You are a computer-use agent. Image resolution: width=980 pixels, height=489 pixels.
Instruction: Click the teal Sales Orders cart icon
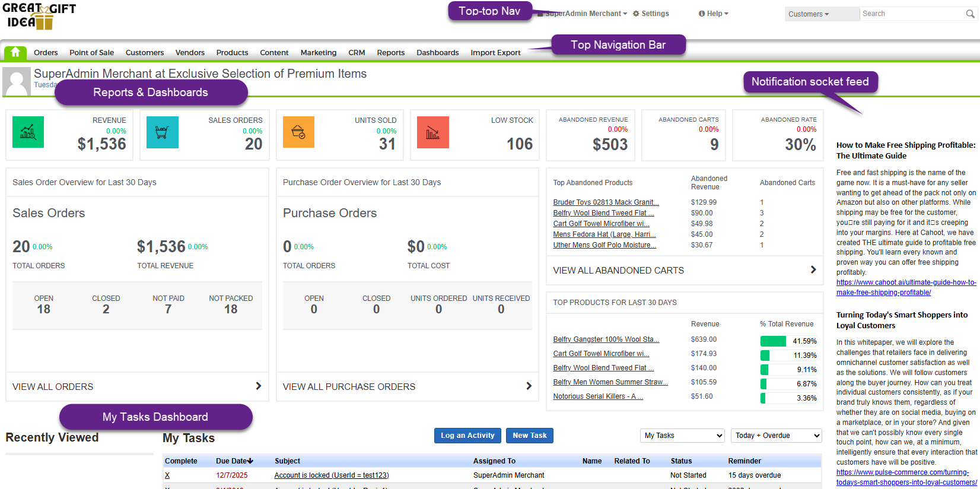coord(162,132)
